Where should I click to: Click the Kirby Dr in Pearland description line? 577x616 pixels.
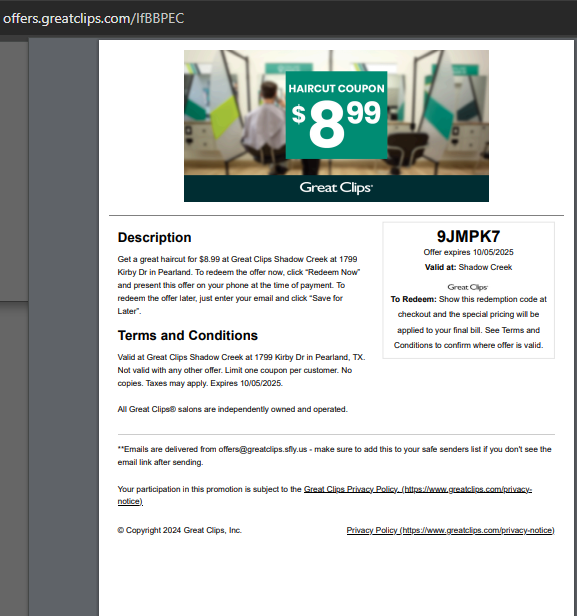239,272
